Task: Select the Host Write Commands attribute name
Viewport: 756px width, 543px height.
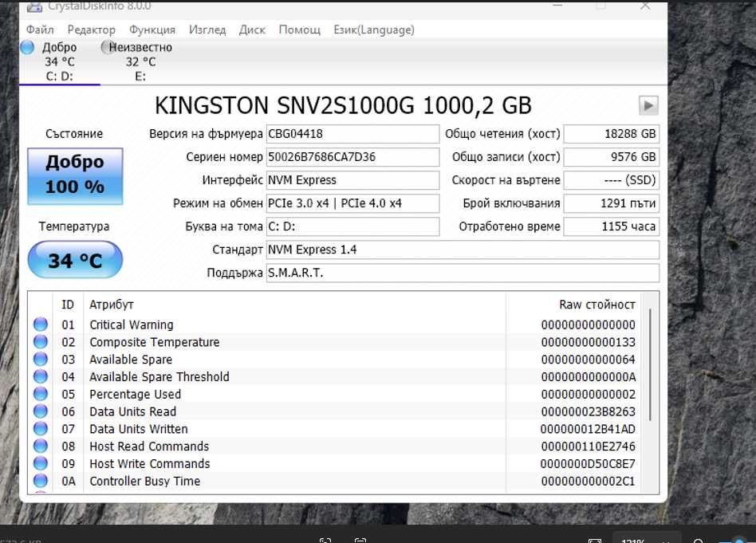Action: pos(149,464)
